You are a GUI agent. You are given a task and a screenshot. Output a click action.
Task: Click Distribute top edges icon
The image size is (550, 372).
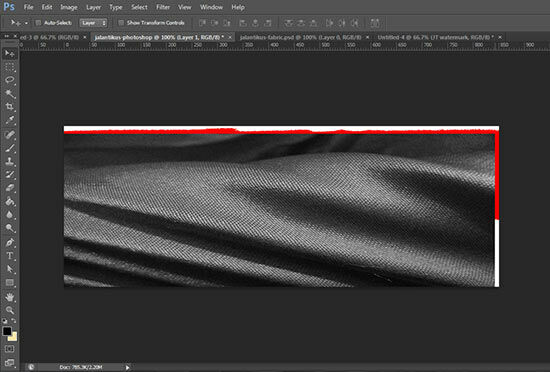click(289, 23)
